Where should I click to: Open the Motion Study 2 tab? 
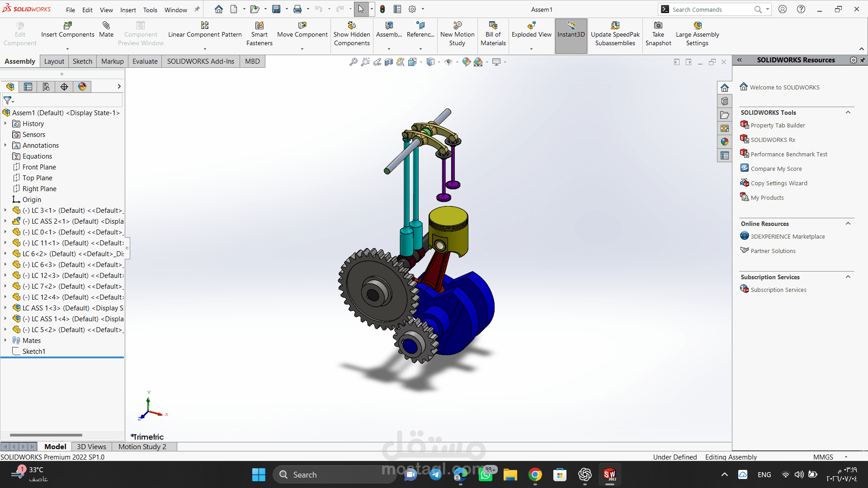142,446
